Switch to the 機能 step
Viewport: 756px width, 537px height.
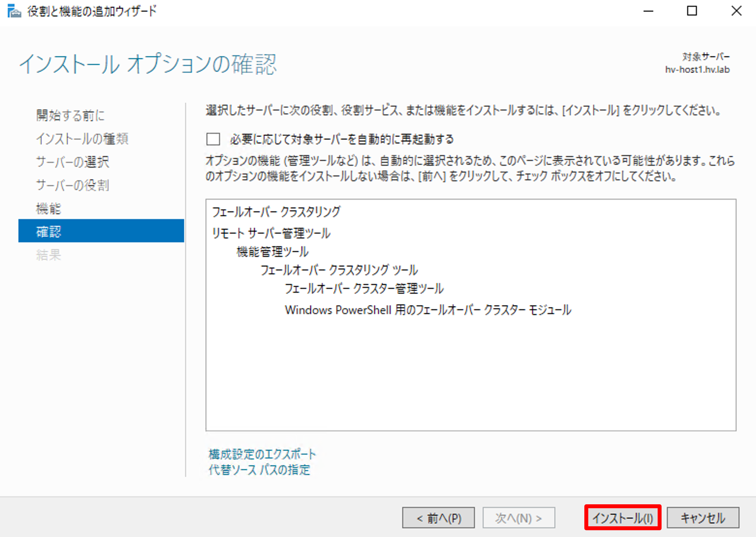(48, 208)
